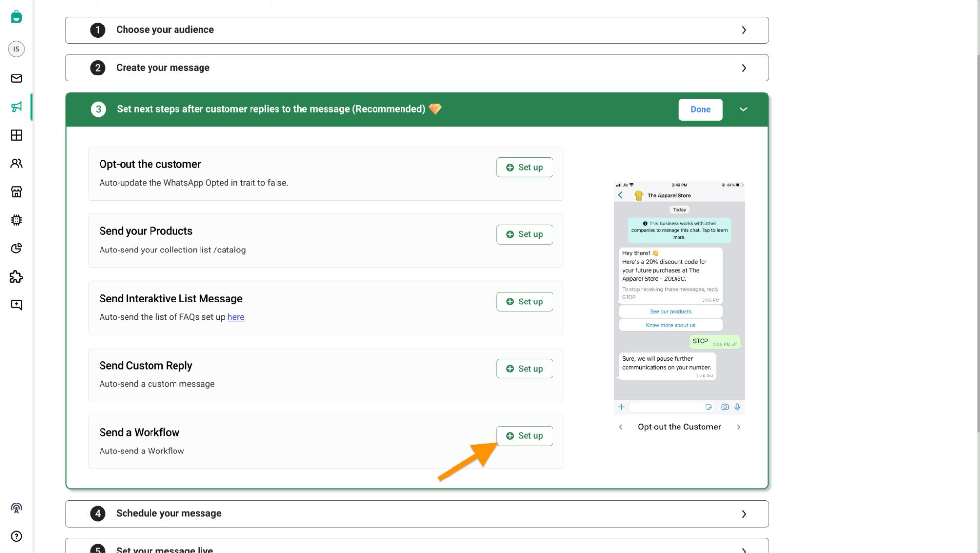Screen dimensions: 980x553
Task: Expand the Choose your audience step
Action: pos(744,30)
